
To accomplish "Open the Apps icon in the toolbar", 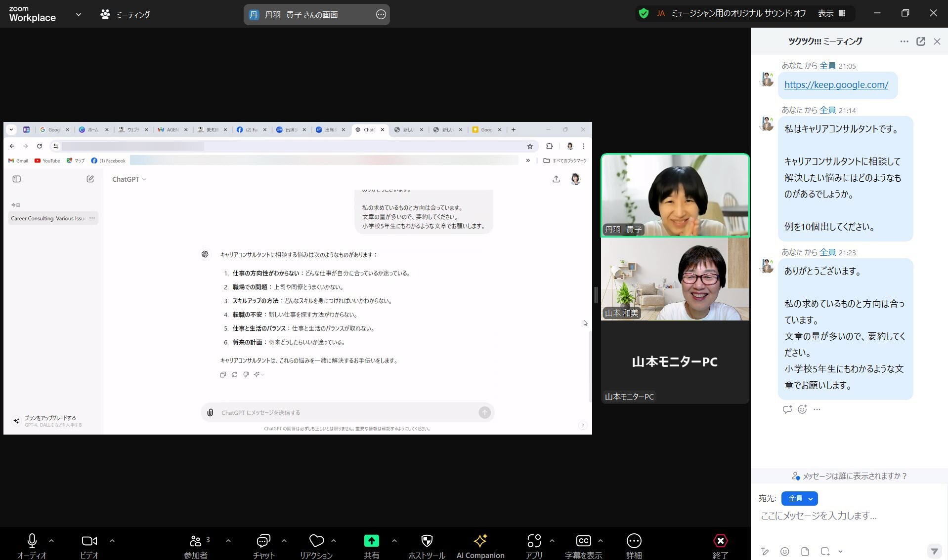I will [534, 541].
